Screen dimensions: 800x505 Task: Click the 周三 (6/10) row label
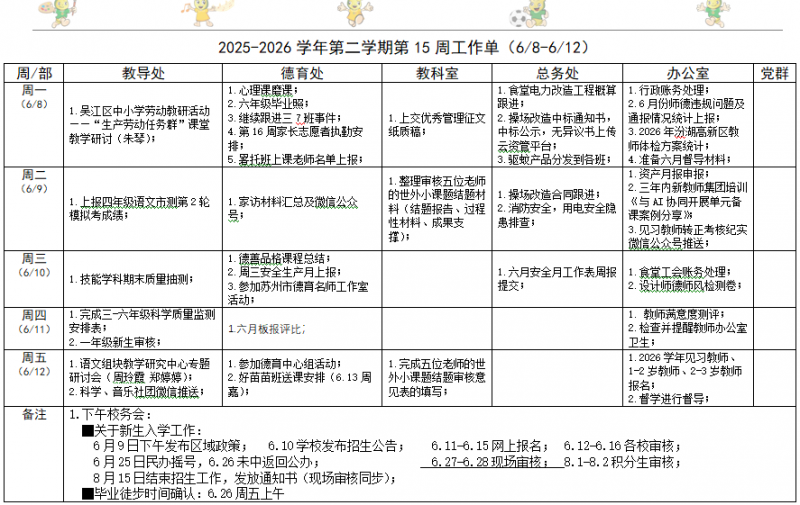tap(34, 265)
